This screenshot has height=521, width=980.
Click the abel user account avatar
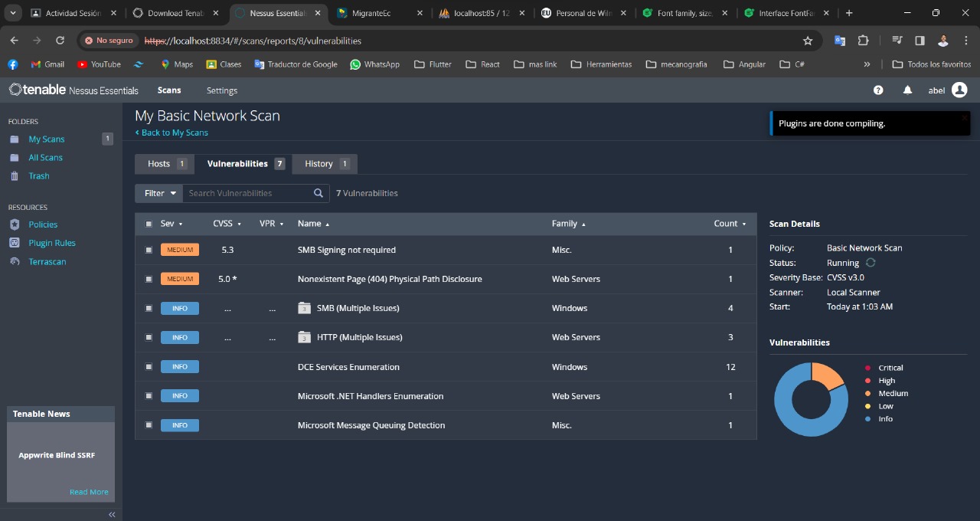959,90
